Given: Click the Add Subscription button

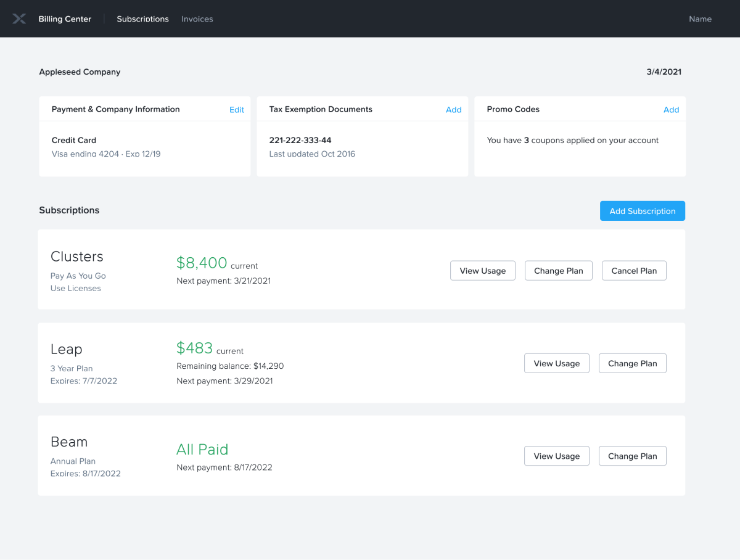Looking at the screenshot, I should point(642,210).
